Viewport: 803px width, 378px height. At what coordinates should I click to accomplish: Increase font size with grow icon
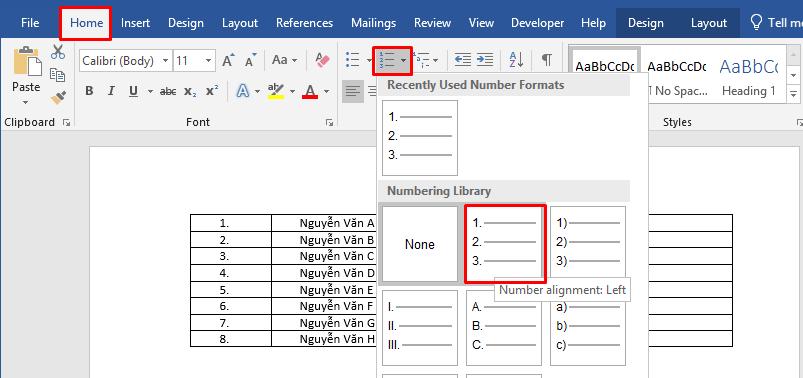[x=228, y=60]
